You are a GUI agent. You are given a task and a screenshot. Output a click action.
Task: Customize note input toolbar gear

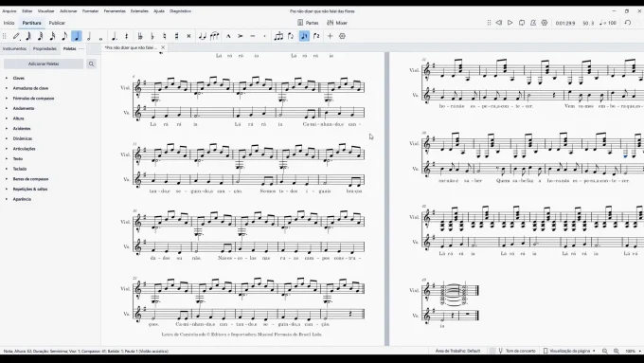pyautogui.click(x=342, y=36)
